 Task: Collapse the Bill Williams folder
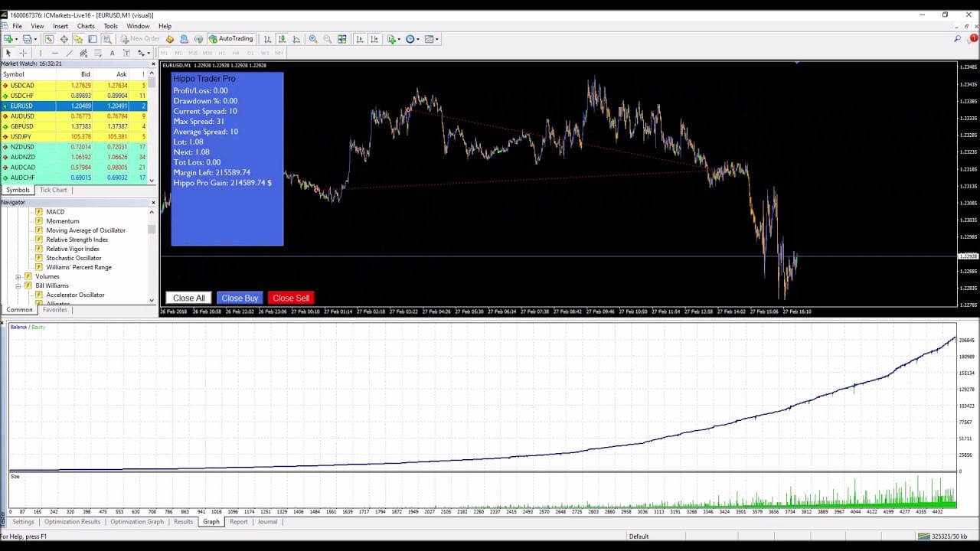click(x=18, y=285)
